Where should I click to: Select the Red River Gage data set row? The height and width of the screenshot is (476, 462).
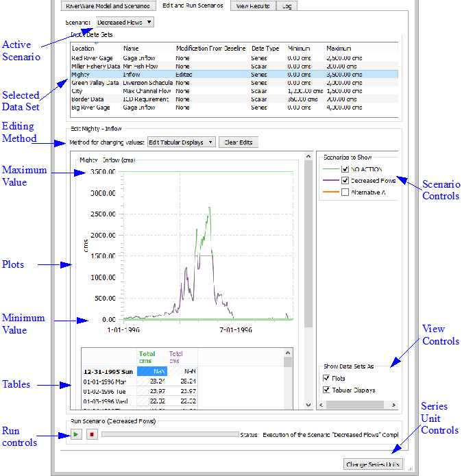[x=96, y=58]
